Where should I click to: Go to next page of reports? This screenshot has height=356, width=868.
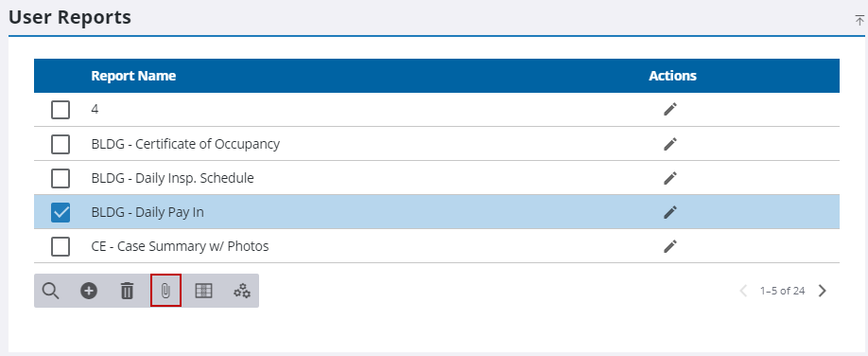pos(823,291)
